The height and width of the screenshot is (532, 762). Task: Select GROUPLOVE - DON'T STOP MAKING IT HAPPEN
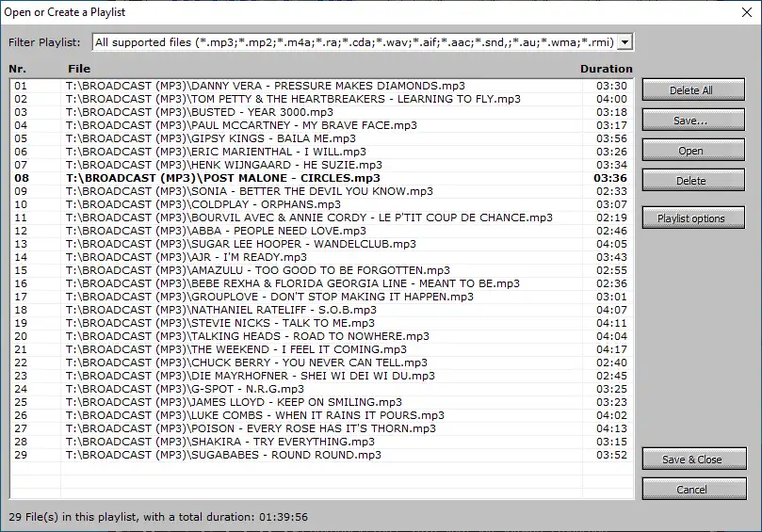pos(322,297)
